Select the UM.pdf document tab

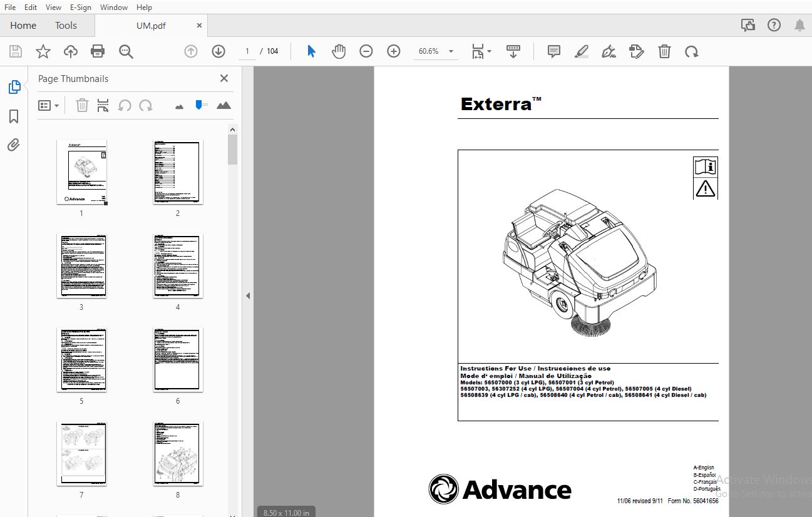151,26
